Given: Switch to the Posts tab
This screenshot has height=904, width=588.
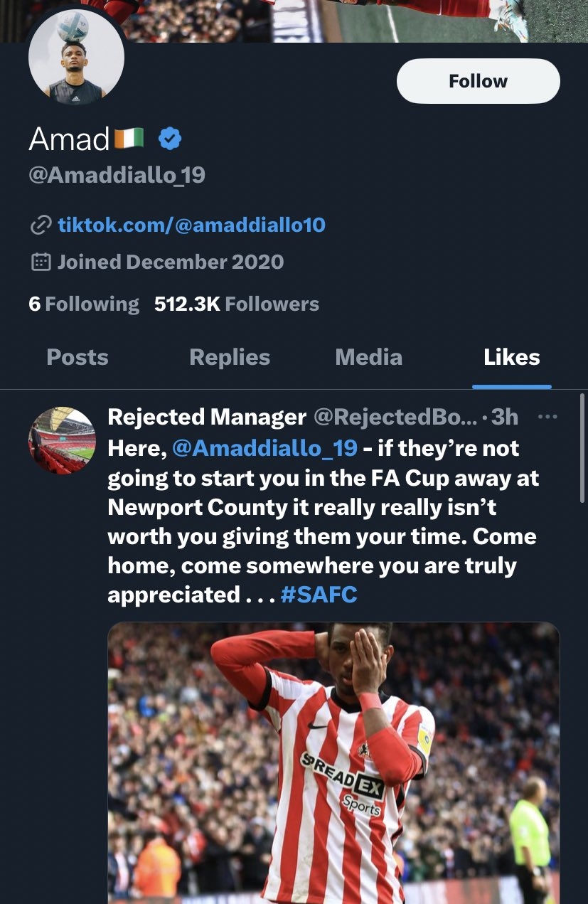Looking at the screenshot, I should pyautogui.click(x=77, y=357).
